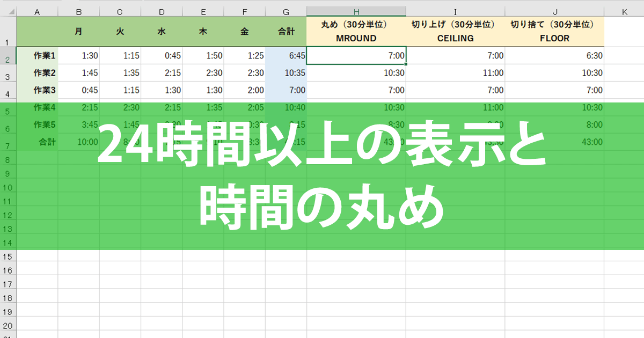This screenshot has width=644, height=338.
Task: Select cell D2 showing 0:45
Action: (162, 55)
